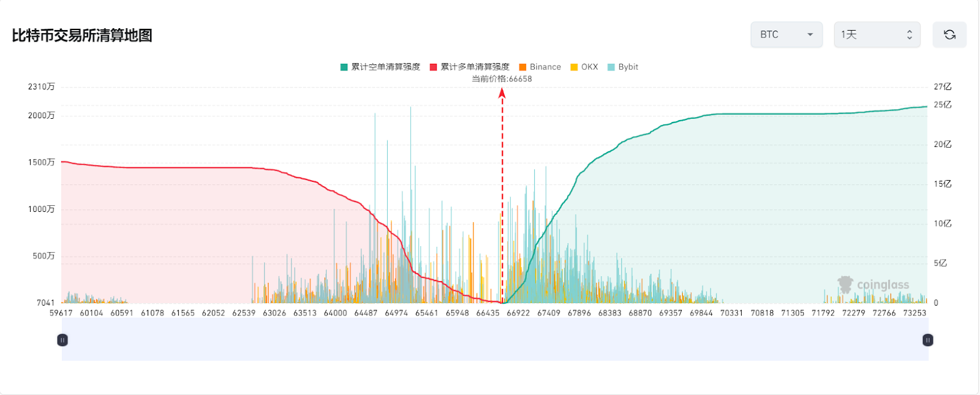The image size is (980, 395).
Task: Click the 72279 x-axis price label
Action: click(x=854, y=313)
